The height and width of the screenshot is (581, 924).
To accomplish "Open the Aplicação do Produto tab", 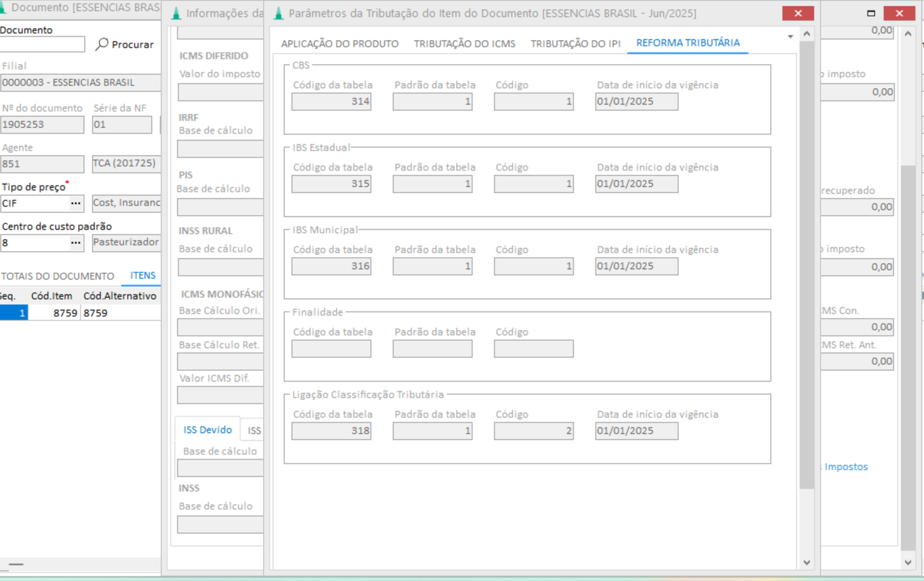I will coord(340,44).
